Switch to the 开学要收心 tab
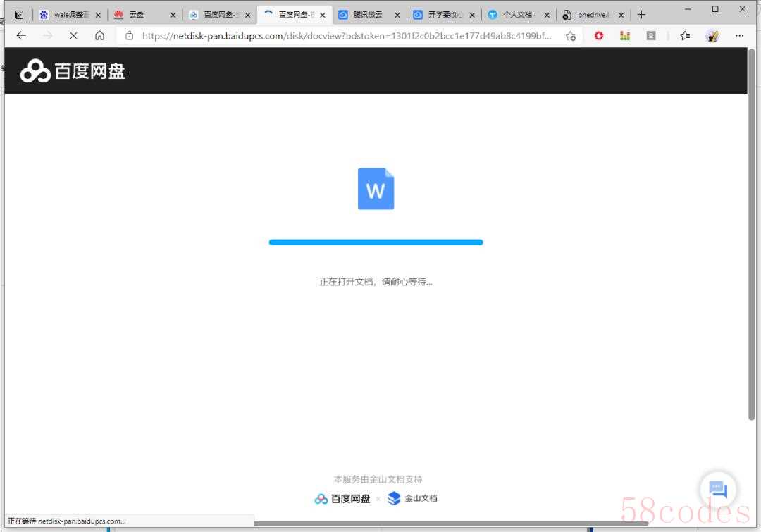Image resolution: width=761 pixels, height=532 pixels. (x=444, y=15)
